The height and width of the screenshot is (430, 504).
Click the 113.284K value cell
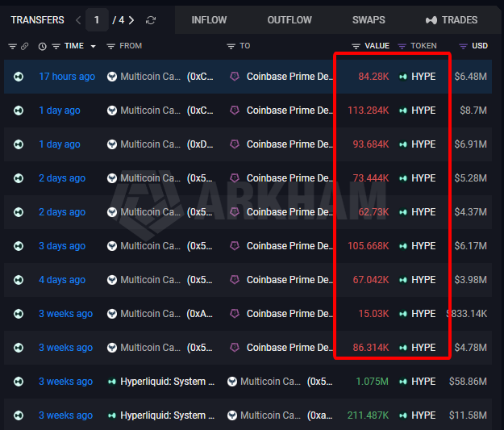click(x=369, y=111)
